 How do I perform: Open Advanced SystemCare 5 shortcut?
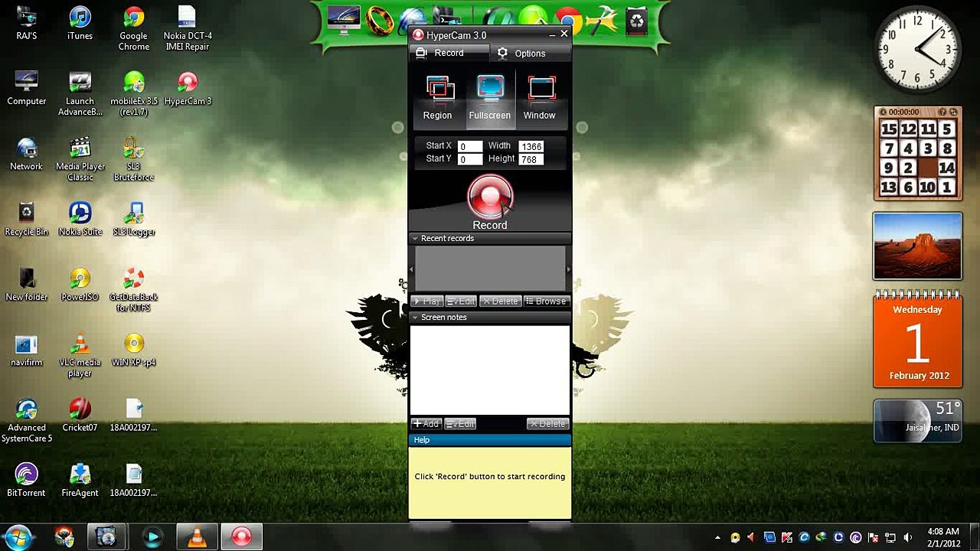(26, 420)
